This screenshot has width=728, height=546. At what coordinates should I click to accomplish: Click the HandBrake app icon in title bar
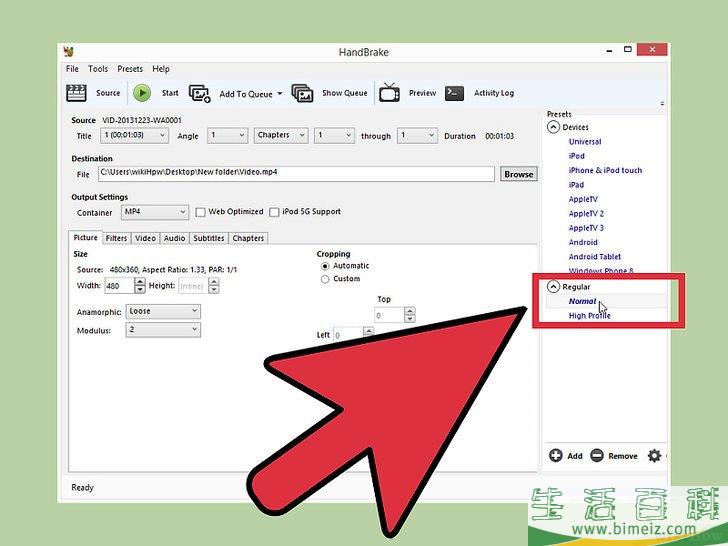[x=69, y=51]
